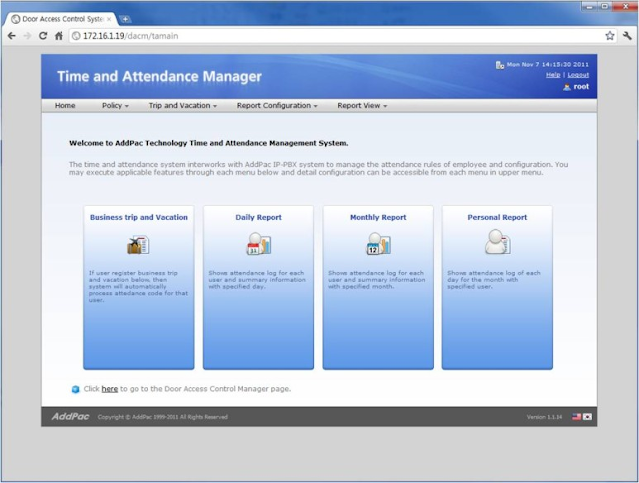Go to the browser home page icon
Viewport: 639px width, 483px height.
coord(59,36)
